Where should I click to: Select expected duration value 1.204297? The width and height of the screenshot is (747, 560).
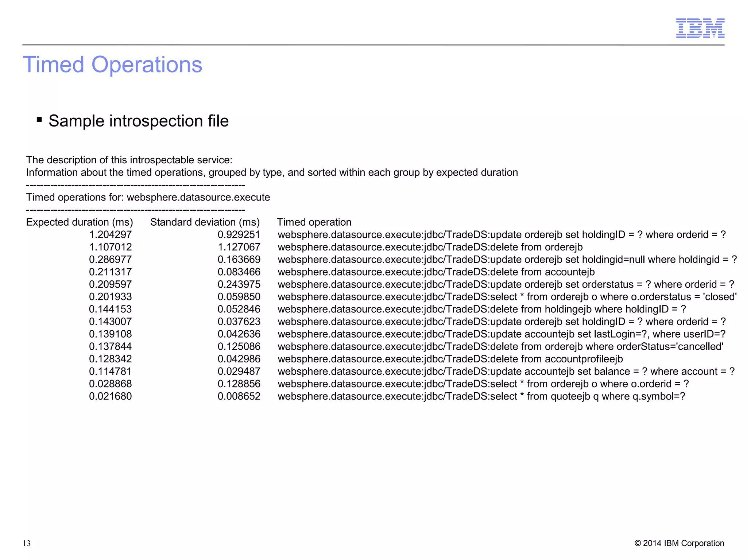point(111,235)
